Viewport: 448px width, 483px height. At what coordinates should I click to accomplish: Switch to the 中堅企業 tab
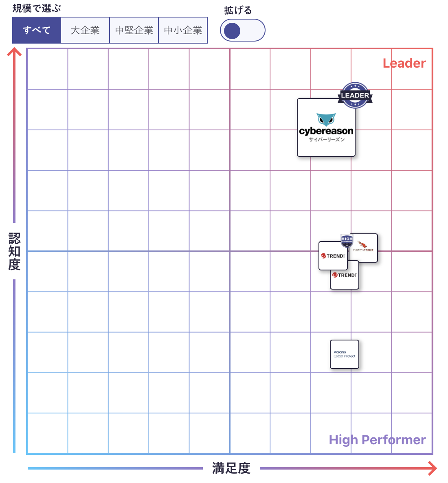click(x=134, y=30)
